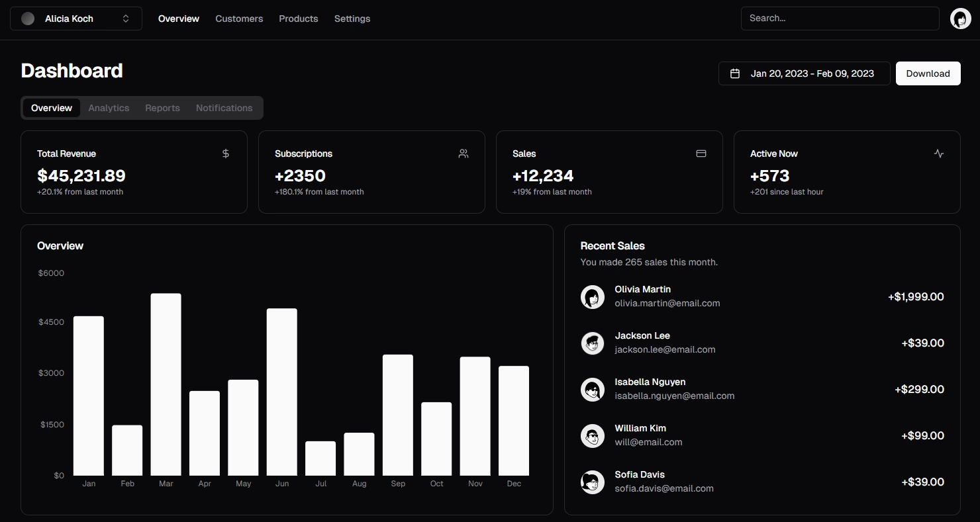Click Jackson Lee's avatar picture

(x=593, y=343)
